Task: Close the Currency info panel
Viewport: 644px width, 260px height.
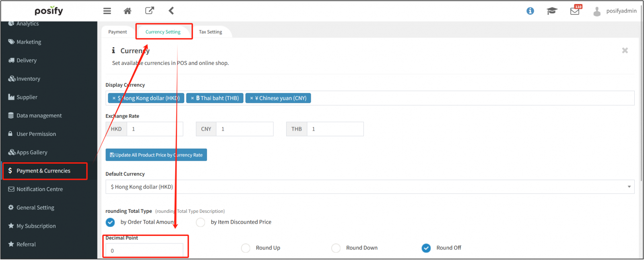Action: click(x=625, y=50)
